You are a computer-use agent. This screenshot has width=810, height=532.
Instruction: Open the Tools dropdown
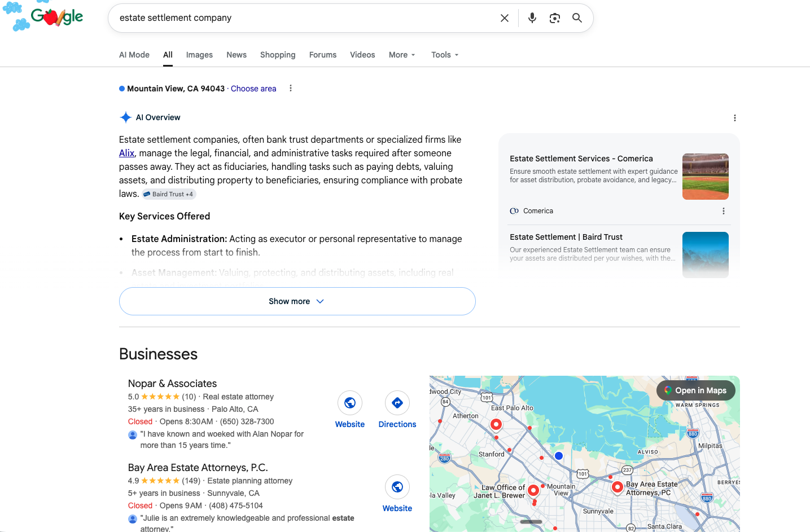(445, 55)
